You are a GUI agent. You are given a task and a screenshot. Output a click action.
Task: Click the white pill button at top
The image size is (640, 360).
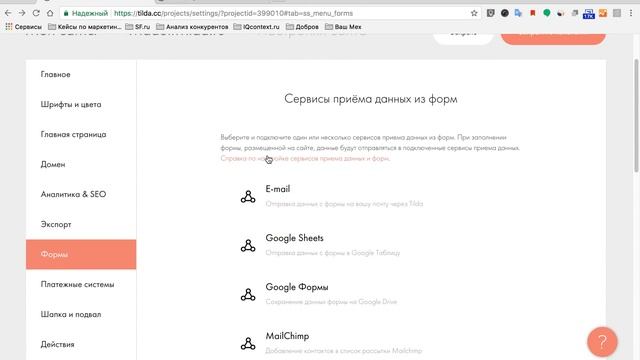tap(463, 38)
